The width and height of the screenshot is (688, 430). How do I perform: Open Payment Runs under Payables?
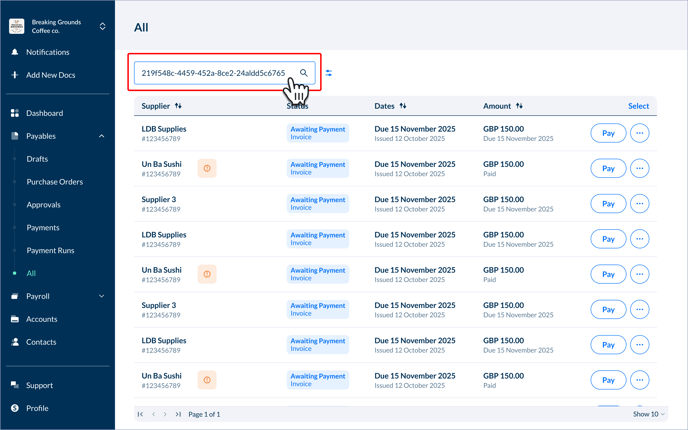(x=50, y=251)
